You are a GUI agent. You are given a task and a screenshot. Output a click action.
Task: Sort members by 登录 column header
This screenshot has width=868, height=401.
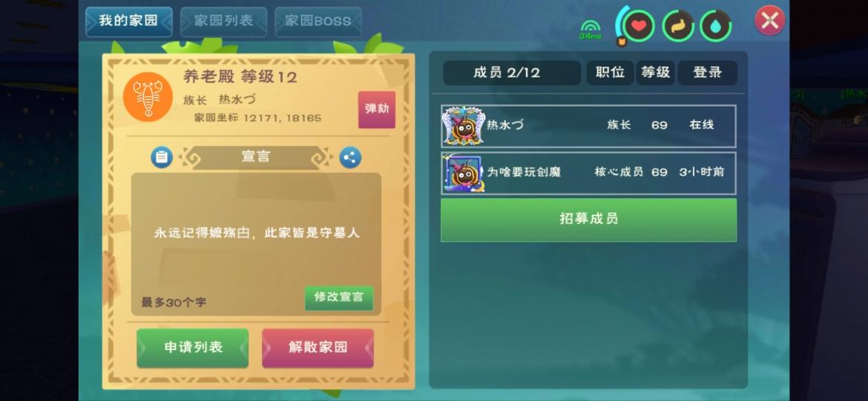coord(708,73)
